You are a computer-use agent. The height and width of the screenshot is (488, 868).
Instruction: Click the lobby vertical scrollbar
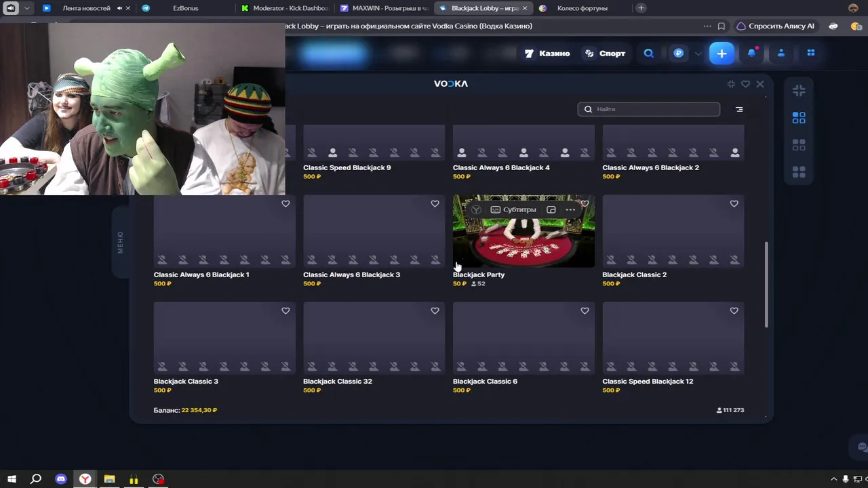click(x=767, y=285)
